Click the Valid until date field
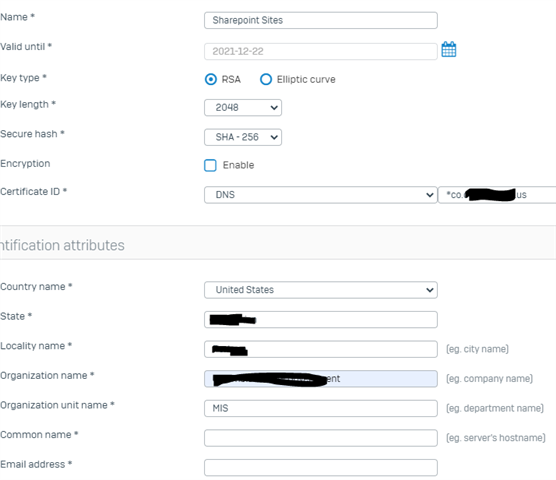Image resolution: width=556 pixels, height=480 pixels. click(x=321, y=51)
